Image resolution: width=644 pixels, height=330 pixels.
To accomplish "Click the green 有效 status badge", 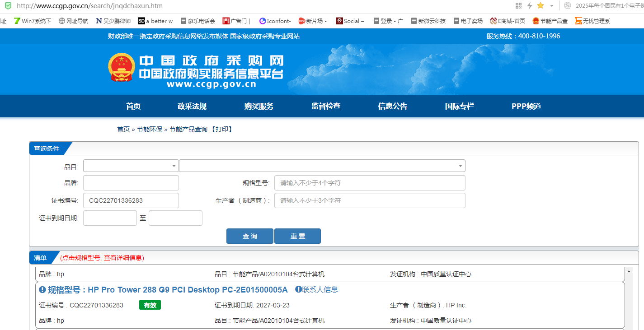I will pos(150,305).
